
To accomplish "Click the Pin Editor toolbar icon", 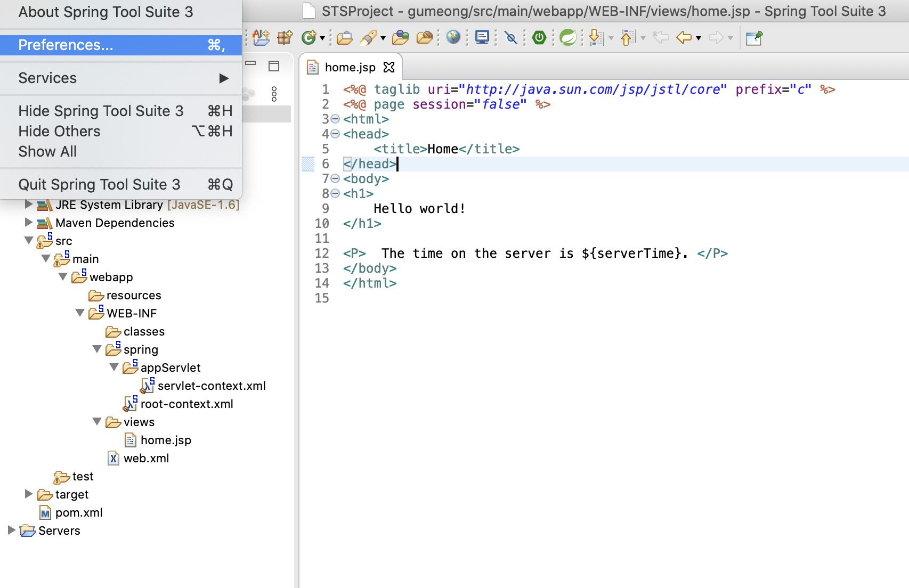I will click(754, 38).
